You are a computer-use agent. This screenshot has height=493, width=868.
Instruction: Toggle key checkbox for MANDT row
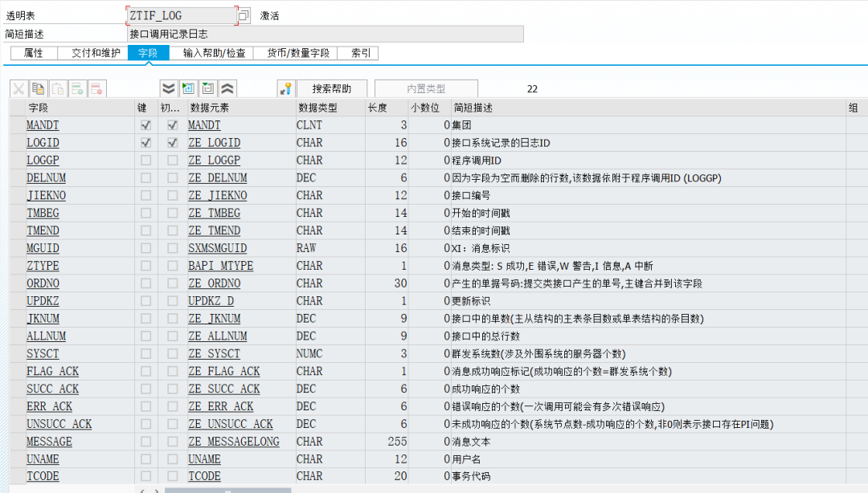click(145, 125)
